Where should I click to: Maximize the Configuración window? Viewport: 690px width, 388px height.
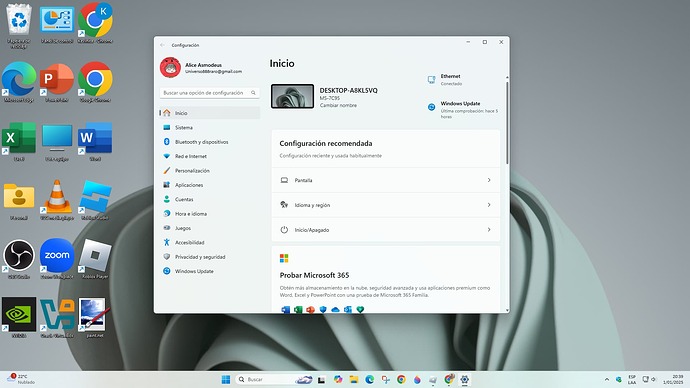click(484, 42)
